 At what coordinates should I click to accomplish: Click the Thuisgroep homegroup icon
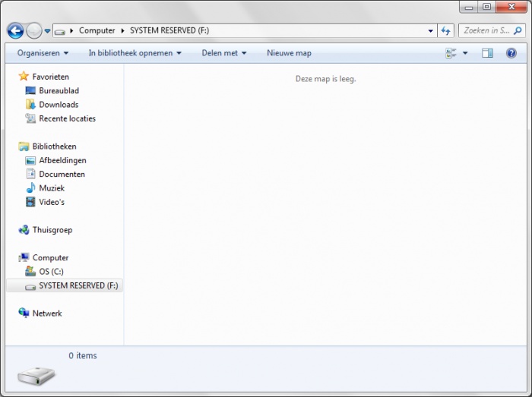coord(24,230)
